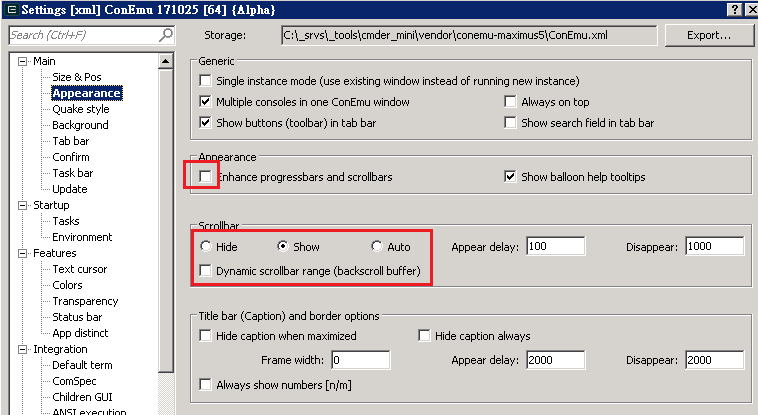Enable Single instance mode checkbox
Screen dimensions: 758x415
pyautogui.click(x=205, y=81)
